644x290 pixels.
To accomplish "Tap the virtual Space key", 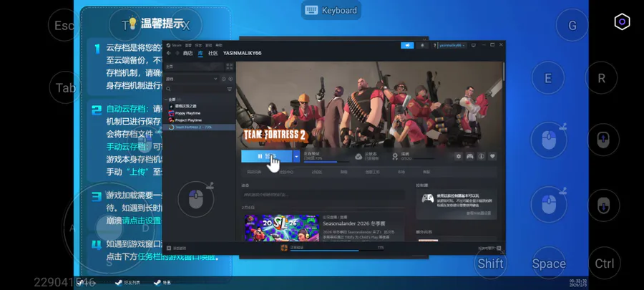I will pos(549,263).
